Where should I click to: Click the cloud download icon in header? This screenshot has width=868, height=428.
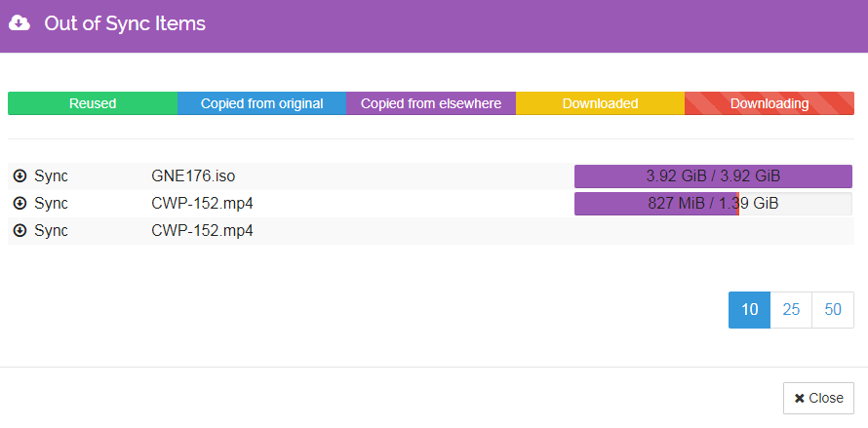point(20,23)
